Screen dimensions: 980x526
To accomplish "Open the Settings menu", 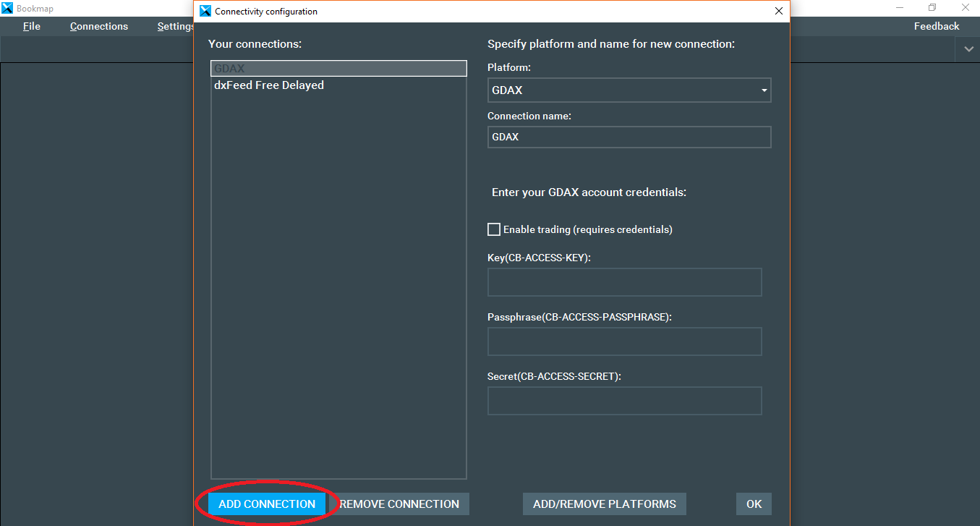I will point(174,26).
